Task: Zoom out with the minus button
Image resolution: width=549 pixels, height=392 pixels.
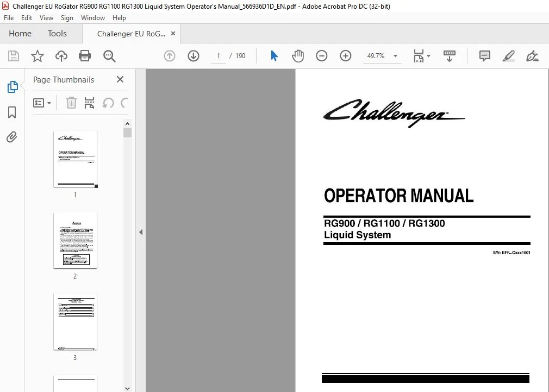Action: (x=321, y=56)
